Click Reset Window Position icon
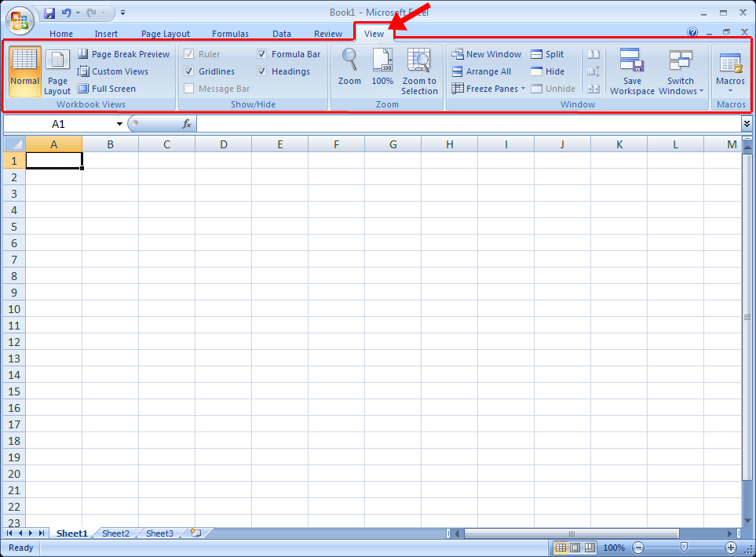The width and height of the screenshot is (756, 557). coord(593,89)
